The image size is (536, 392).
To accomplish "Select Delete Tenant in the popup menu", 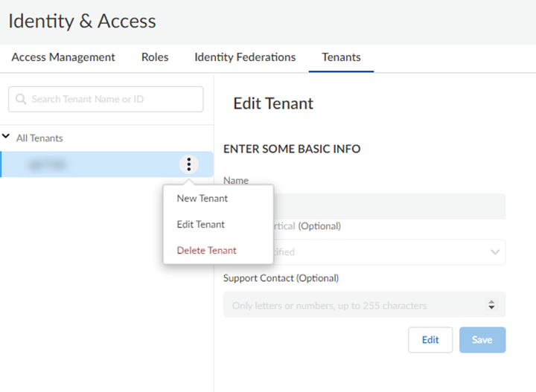I will pyautogui.click(x=207, y=251).
